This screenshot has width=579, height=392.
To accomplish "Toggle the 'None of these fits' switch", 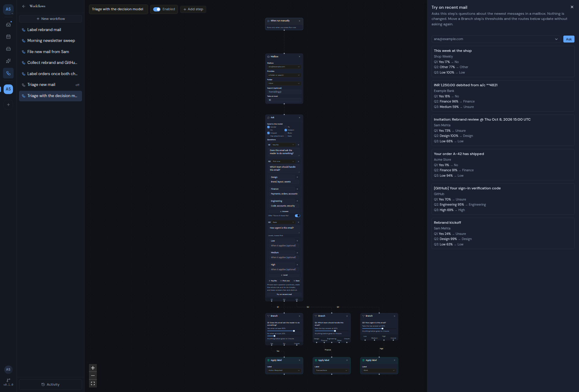I will (x=297, y=216).
